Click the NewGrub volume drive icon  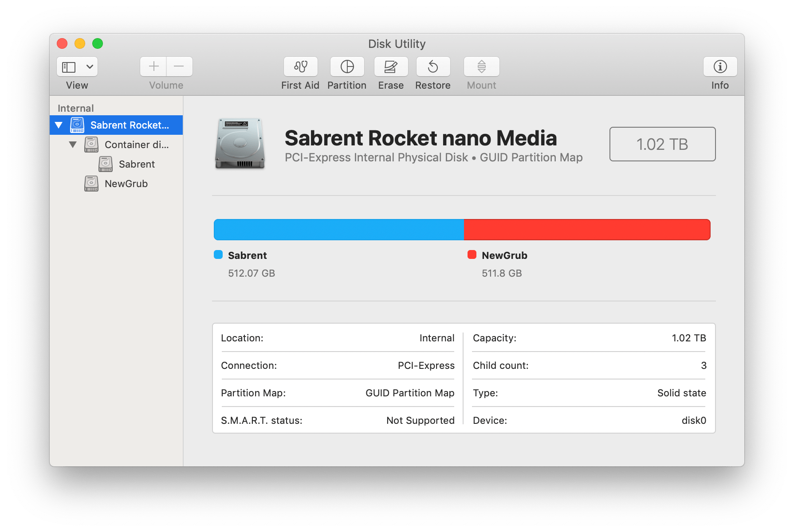[91, 184]
